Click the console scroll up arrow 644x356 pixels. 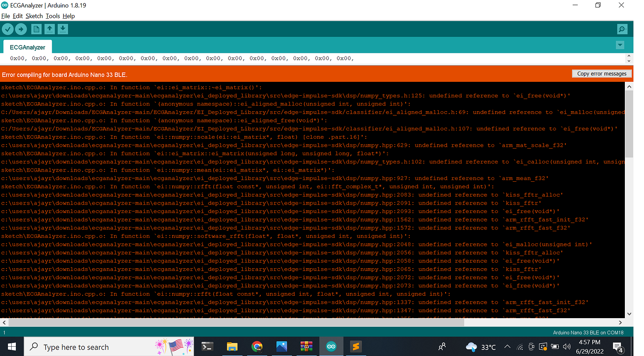(629, 86)
